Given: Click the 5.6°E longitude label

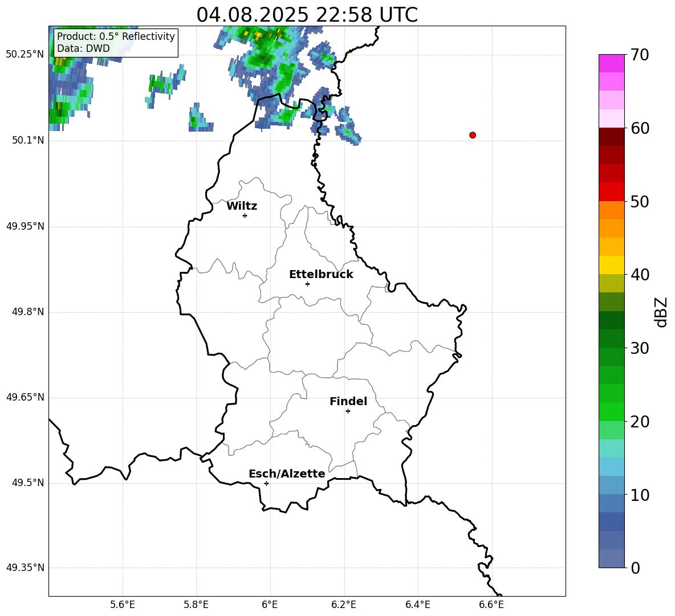Looking at the screenshot, I should [123, 605].
